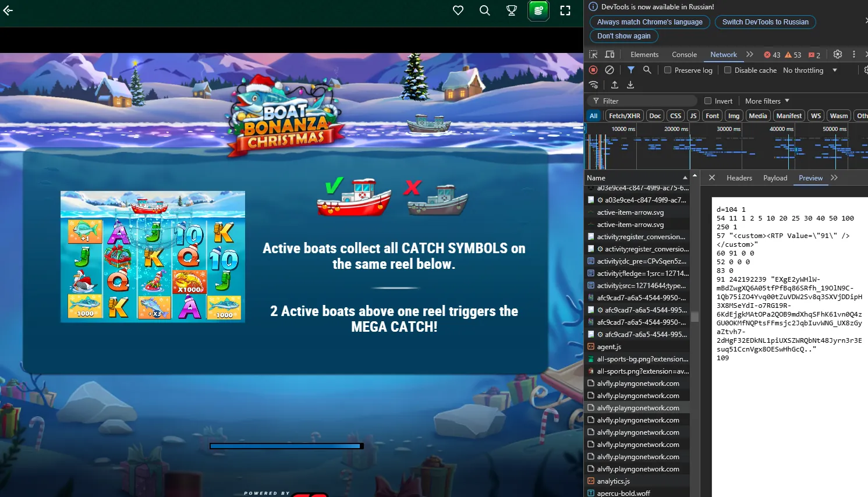This screenshot has height=497, width=868.
Task: Go back using the arrow icon
Action: tap(8, 10)
